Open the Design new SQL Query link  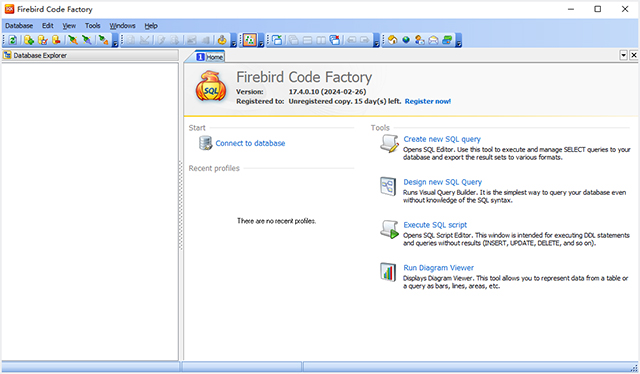[x=442, y=182]
